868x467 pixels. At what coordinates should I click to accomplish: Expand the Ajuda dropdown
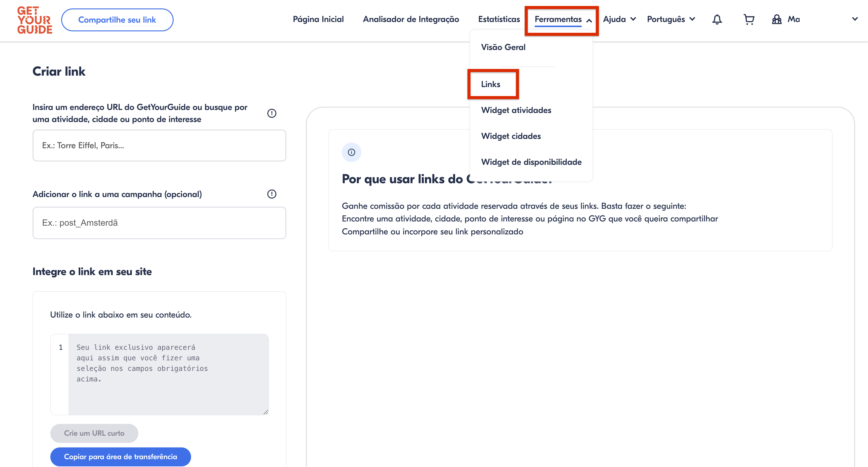coord(619,20)
